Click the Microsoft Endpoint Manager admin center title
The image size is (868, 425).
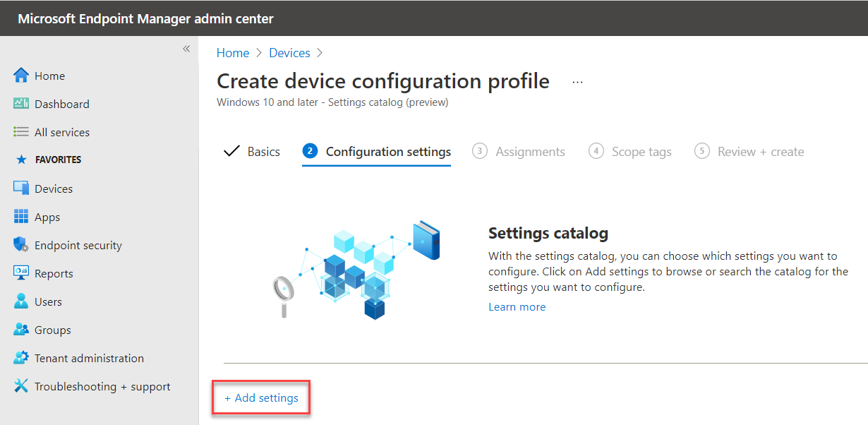click(145, 18)
